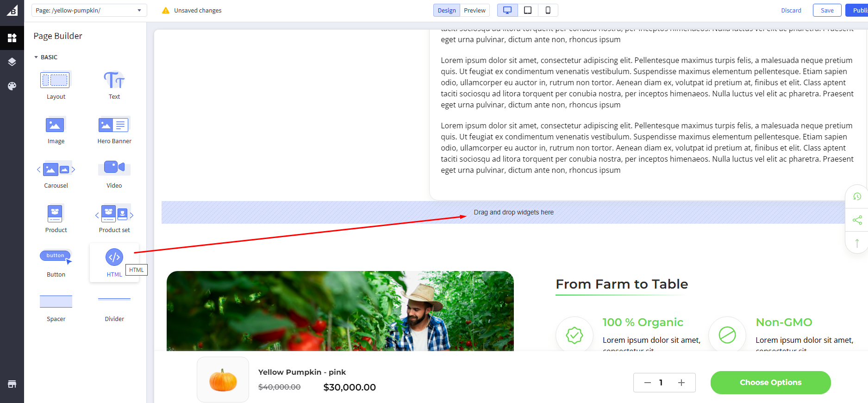Click the recently viewed history icon
The image size is (868, 403).
[x=857, y=196]
